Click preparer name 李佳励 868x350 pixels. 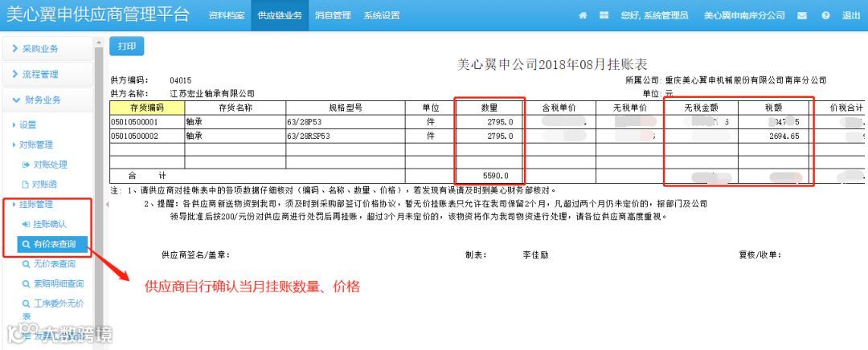(535, 255)
